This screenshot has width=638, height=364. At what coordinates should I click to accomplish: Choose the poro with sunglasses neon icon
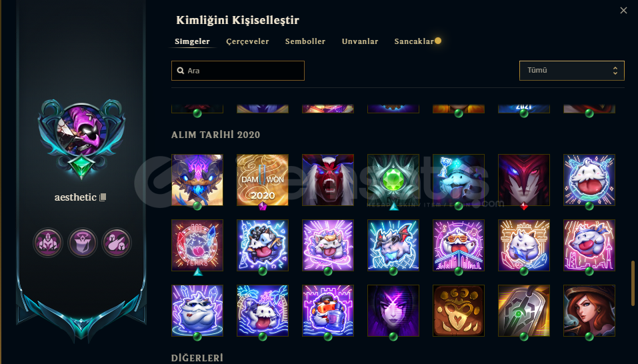point(459,245)
